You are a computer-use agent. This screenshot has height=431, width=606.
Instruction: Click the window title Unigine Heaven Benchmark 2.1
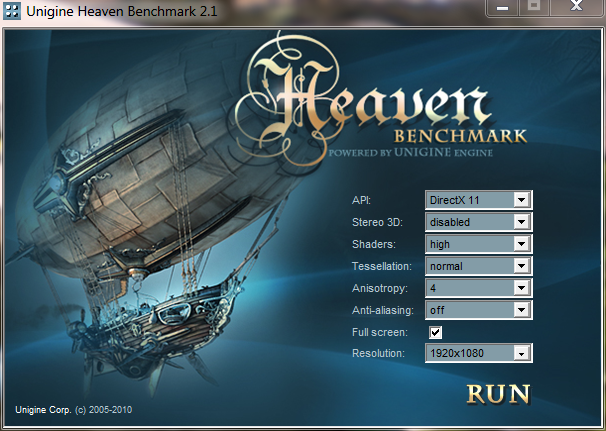tap(122, 11)
